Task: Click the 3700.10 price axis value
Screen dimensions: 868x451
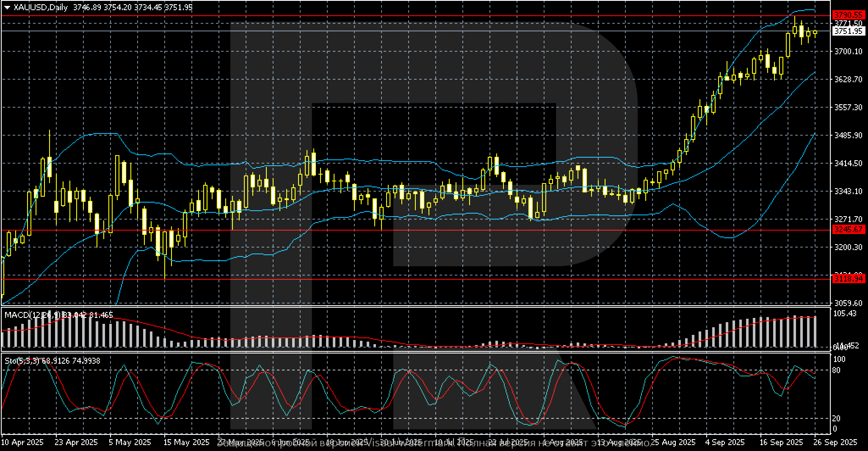Action: click(x=848, y=51)
